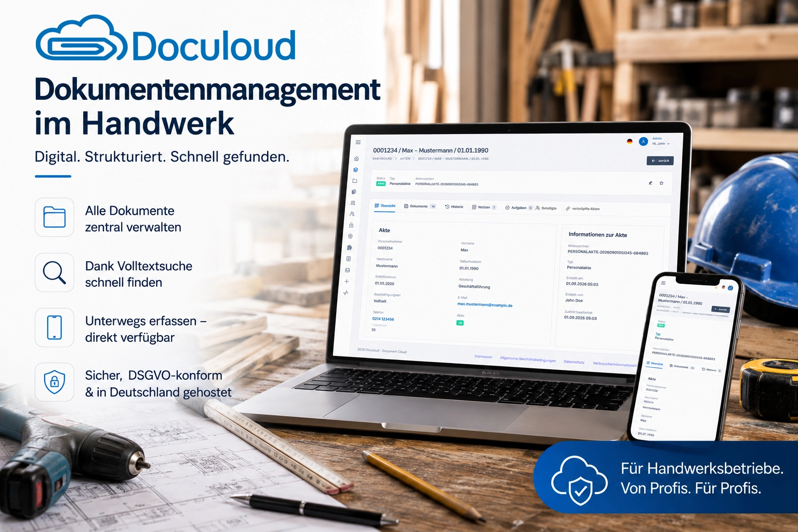Screen dimensions: 798x532
Task: Mark file as favorite with star icon
Action: click(x=661, y=183)
